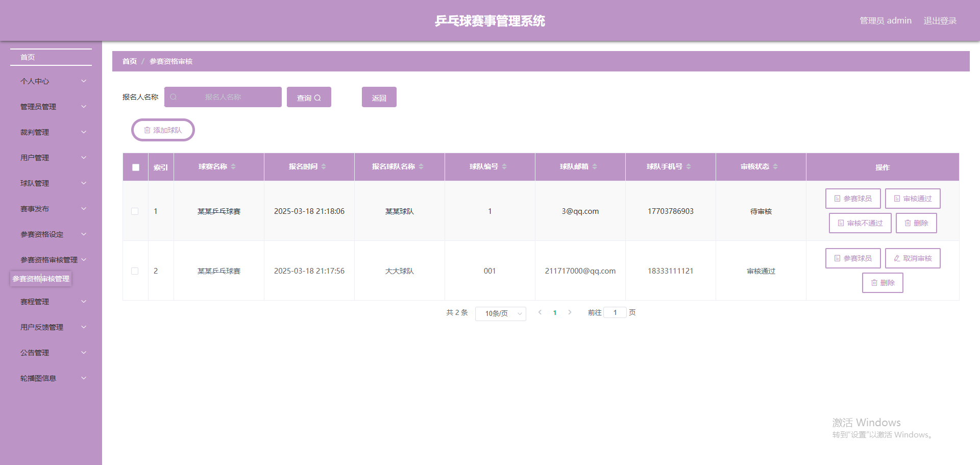Click 参赛球员 for 大大球队 row
The width and height of the screenshot is (980, 465).
pos(853,258)
